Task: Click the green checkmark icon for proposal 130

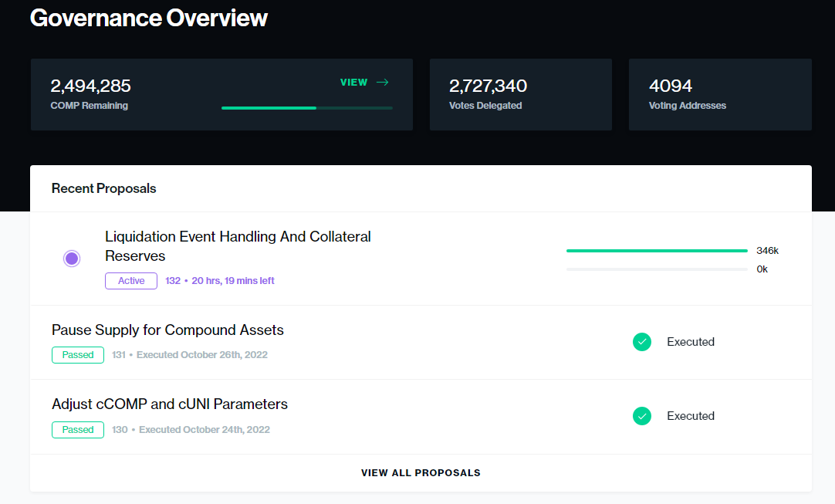Action: [x=642, y=415]
